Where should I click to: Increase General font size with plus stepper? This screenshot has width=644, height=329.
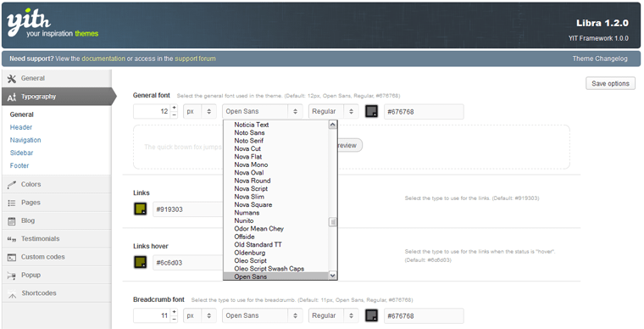click(175, 108)
